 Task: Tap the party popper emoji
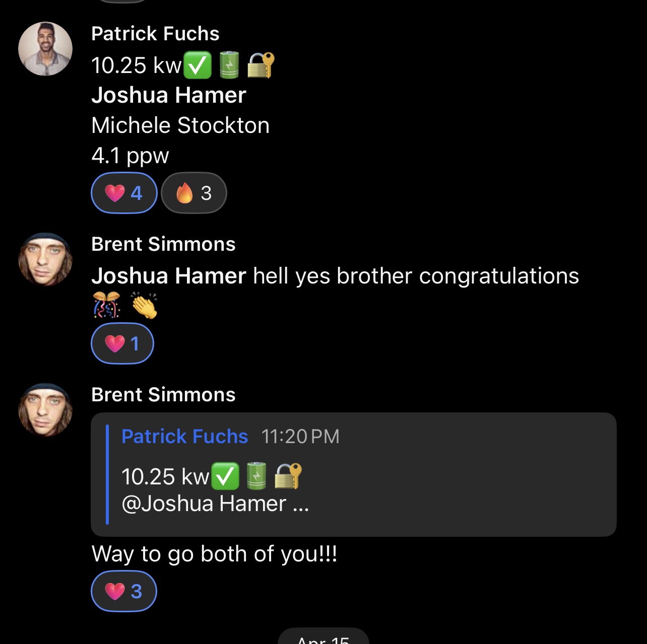[x=107, y=305]
